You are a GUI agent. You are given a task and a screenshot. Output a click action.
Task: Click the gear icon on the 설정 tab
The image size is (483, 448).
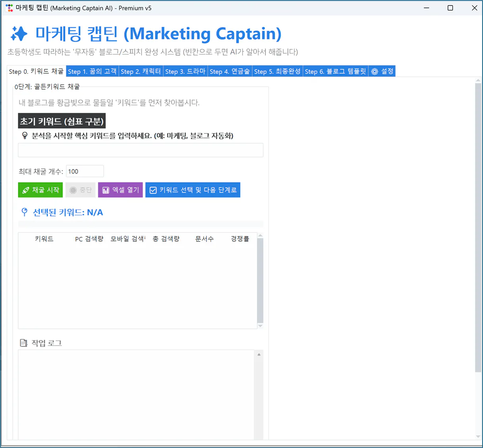(x=374, y=71)
